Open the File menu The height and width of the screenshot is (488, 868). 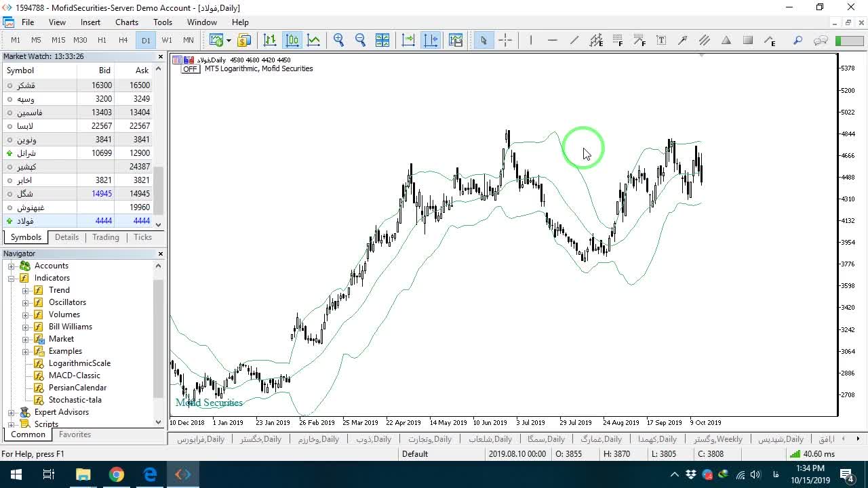(x=28, y=22)
